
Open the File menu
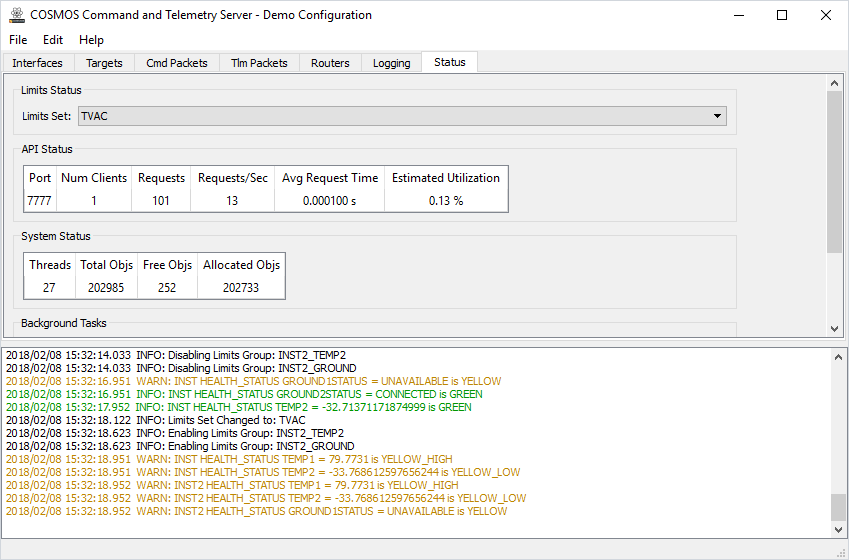point(18,40)
